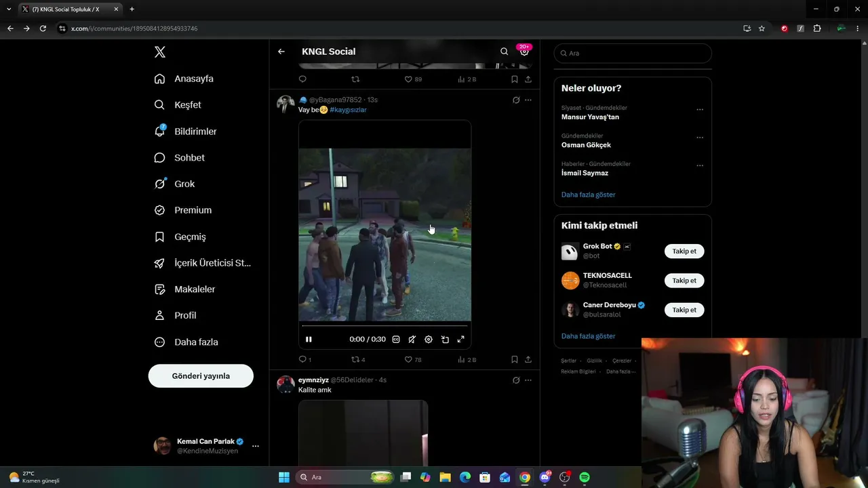Image resolution: width=868 pixels, height=488 pixels.
Task: Open Osman Gökçek trend
Action: (586, 145)
